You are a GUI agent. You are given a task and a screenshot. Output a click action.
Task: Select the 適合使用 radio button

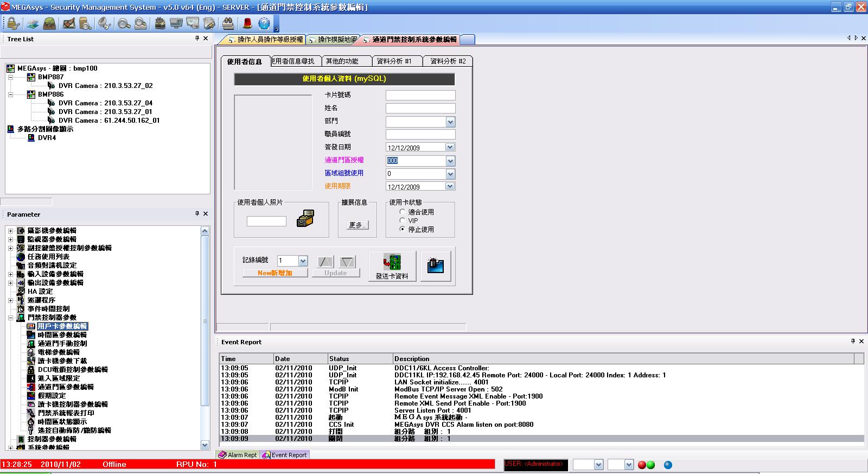[403, 212]
